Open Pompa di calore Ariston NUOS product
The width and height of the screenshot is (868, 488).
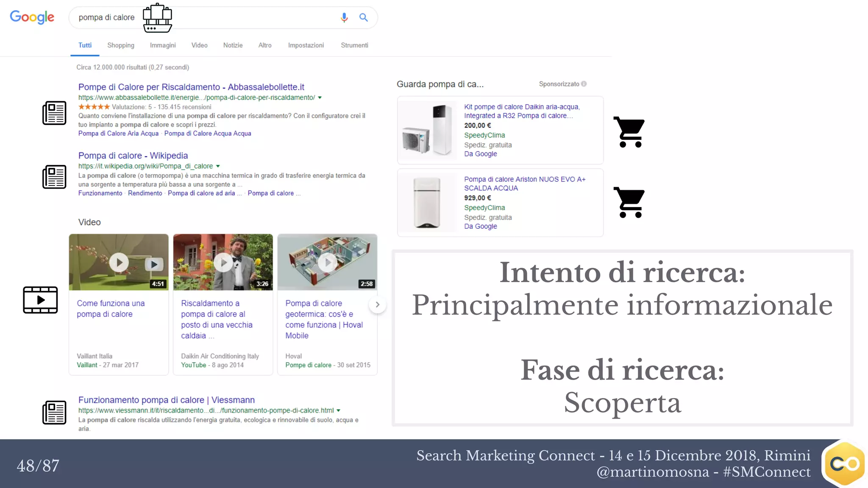click(x=525, y=184)
